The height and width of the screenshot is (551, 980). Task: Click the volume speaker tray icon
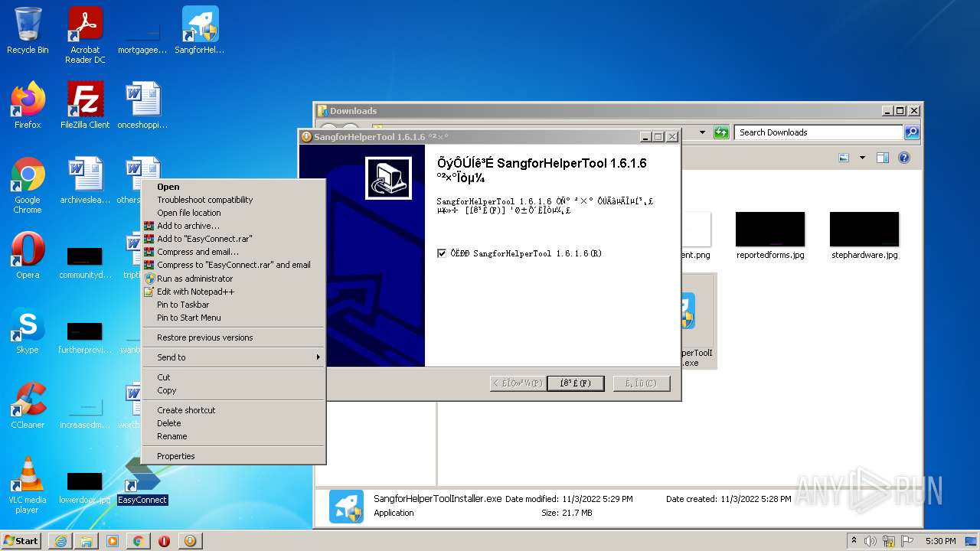coord(871,541)
